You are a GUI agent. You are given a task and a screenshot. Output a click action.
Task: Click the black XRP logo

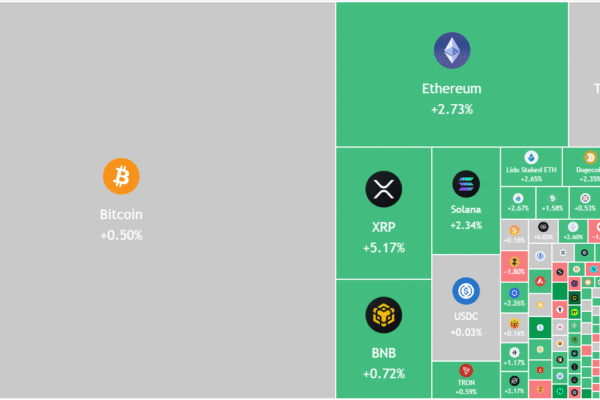tap(383, 188)
